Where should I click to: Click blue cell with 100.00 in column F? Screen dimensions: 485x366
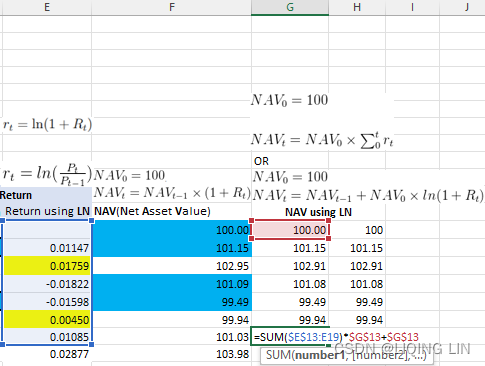(172, 230)
